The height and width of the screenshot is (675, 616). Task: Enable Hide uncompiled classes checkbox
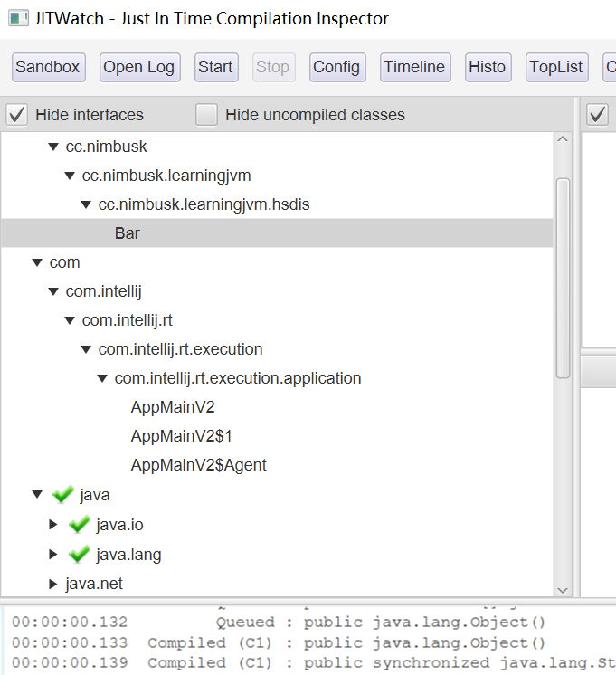207,115
